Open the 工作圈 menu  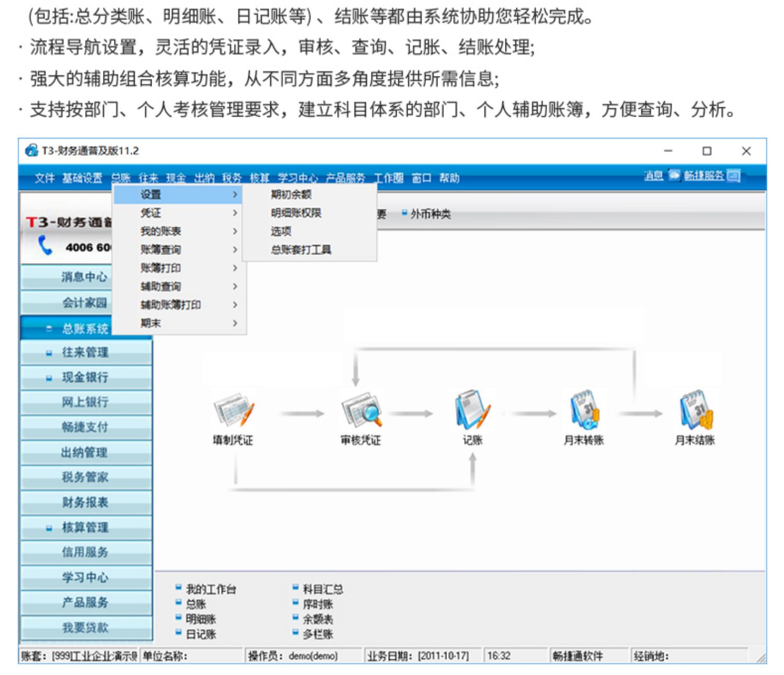388,178
